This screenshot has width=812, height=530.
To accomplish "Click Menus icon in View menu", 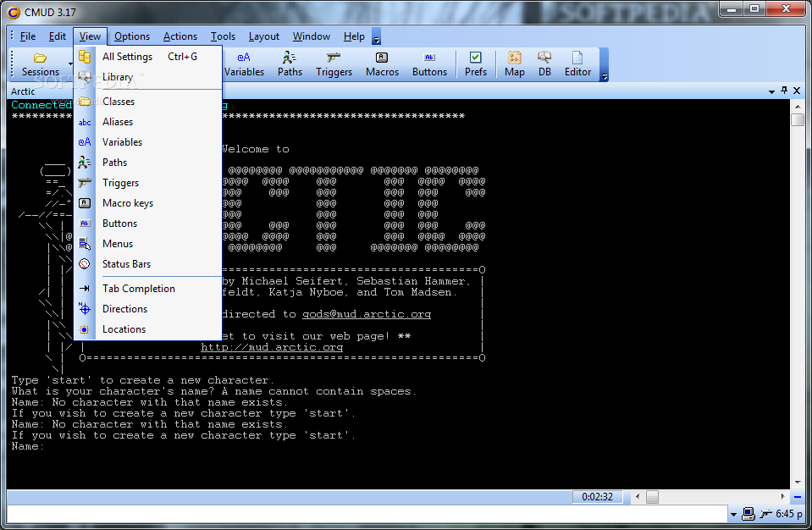I will tap(85, 244).
